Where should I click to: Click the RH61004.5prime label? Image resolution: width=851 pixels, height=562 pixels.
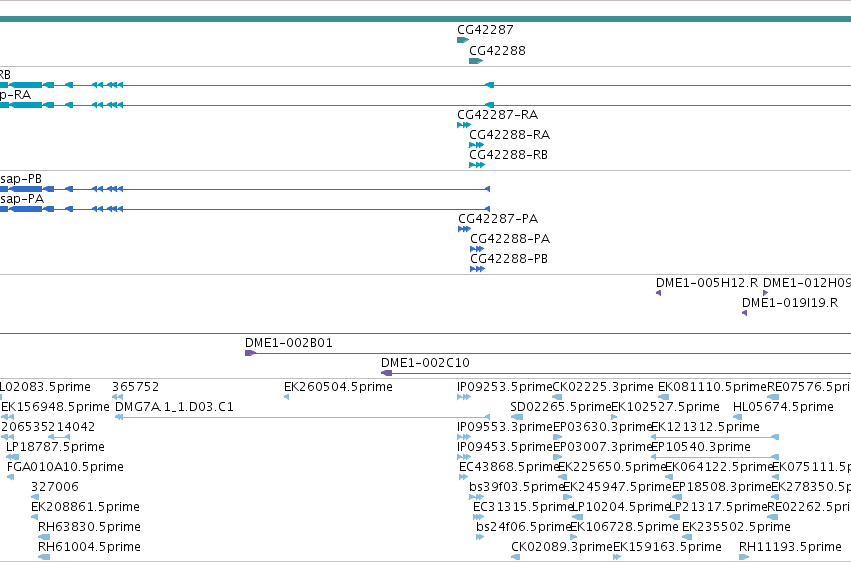click(x=89, y=547)
